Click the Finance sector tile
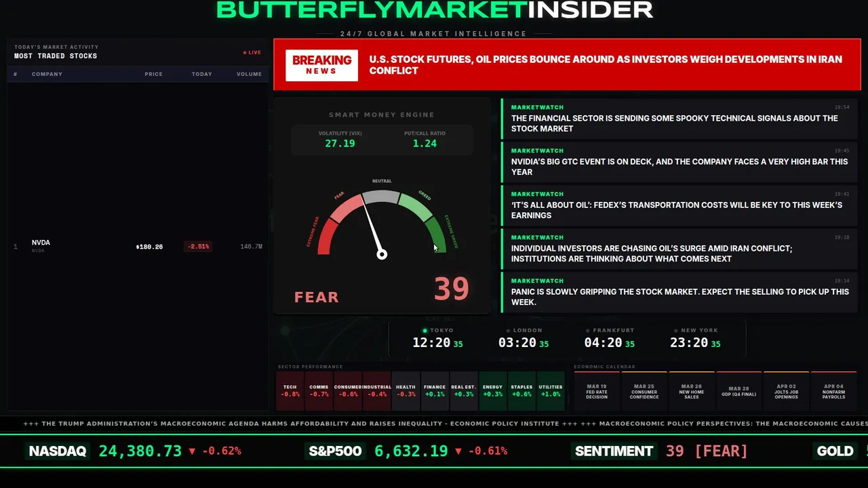The height and width of the screenshot is (488, 868). point(435,391)
